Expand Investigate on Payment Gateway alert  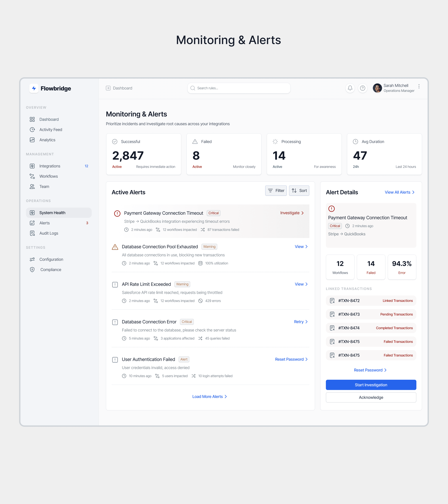pyautogui.click(x=292, y=213)
